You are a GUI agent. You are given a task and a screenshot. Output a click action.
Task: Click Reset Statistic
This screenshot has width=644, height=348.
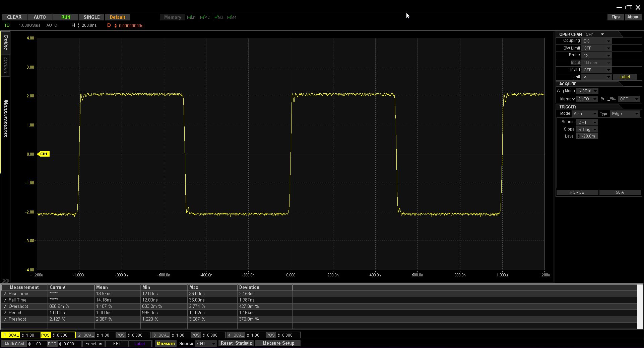tap(236, 343)
